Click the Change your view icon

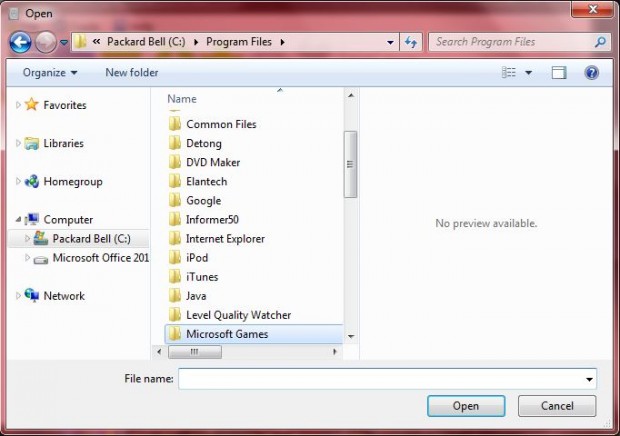point(508,72)
